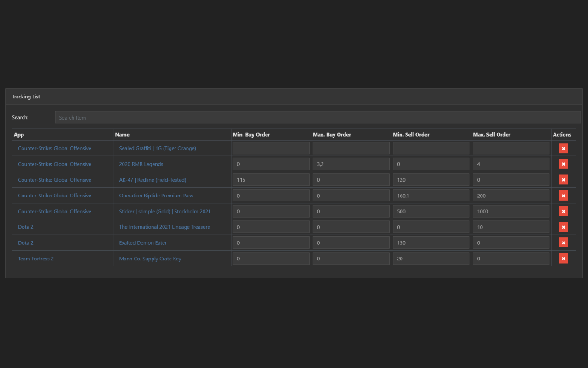This screenshot has width=588, height=368.
Task: Remove the s1mple Gold sticker entry
Action: [563, 211]
